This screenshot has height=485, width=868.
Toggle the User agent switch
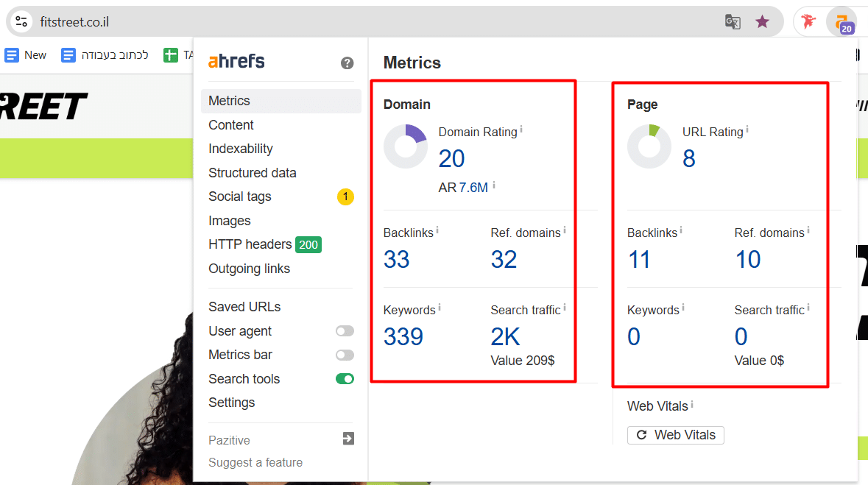pyautogui.click(x=345, y=331)
